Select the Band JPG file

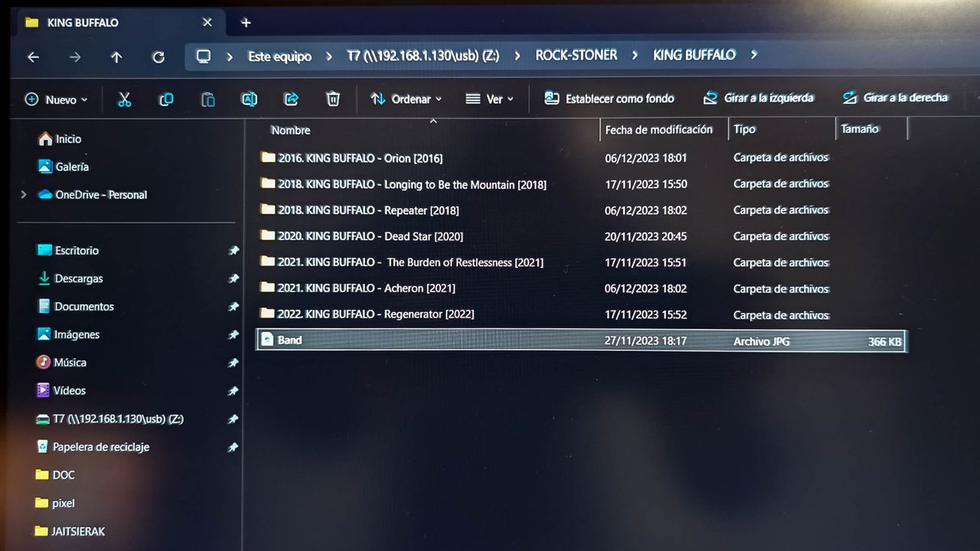(x=580, y=341)
